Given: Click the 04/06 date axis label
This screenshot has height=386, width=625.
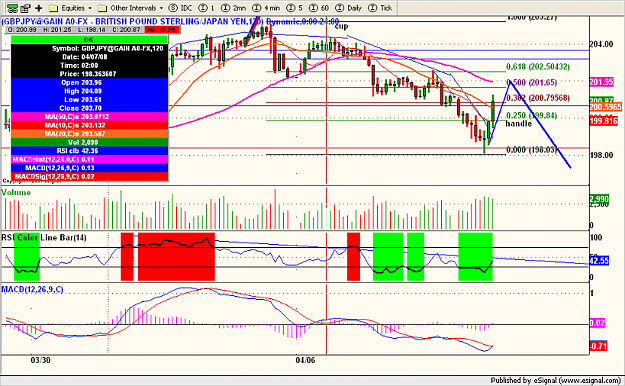Looking at the screenshot, I should tap(305, 360).
